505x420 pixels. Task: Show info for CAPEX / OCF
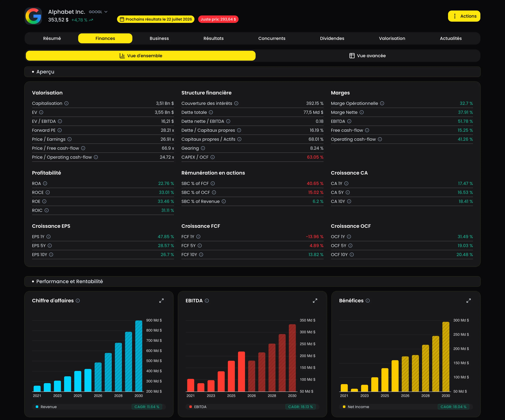tap(213, 157)
